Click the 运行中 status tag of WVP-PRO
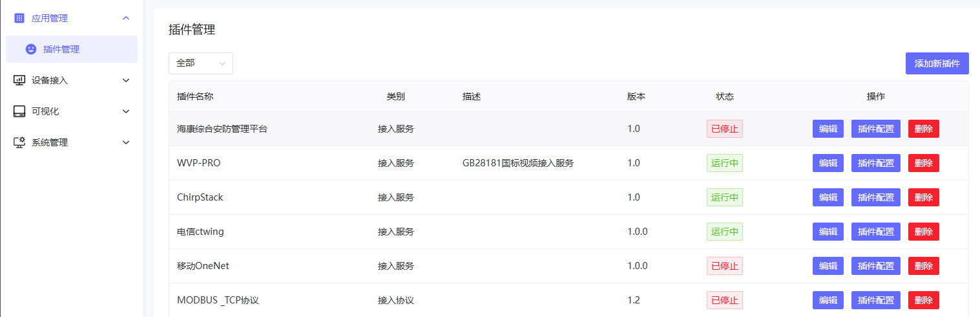 (x=724, y=163)
